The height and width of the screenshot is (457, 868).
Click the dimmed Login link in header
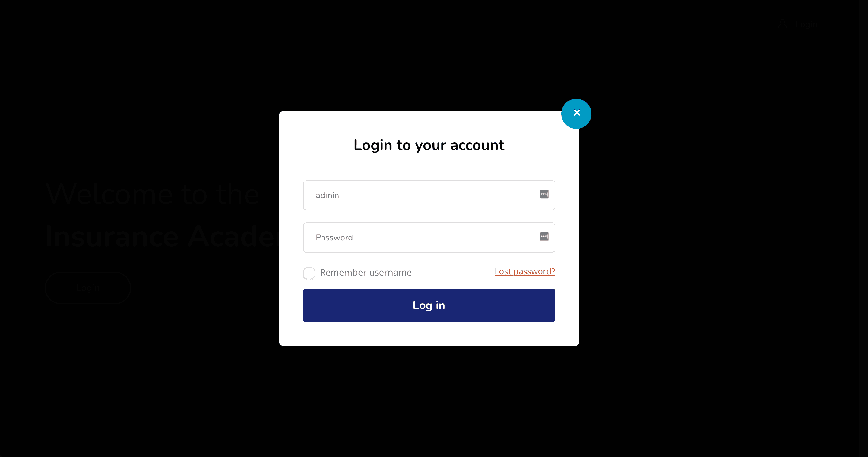point(806,24)
